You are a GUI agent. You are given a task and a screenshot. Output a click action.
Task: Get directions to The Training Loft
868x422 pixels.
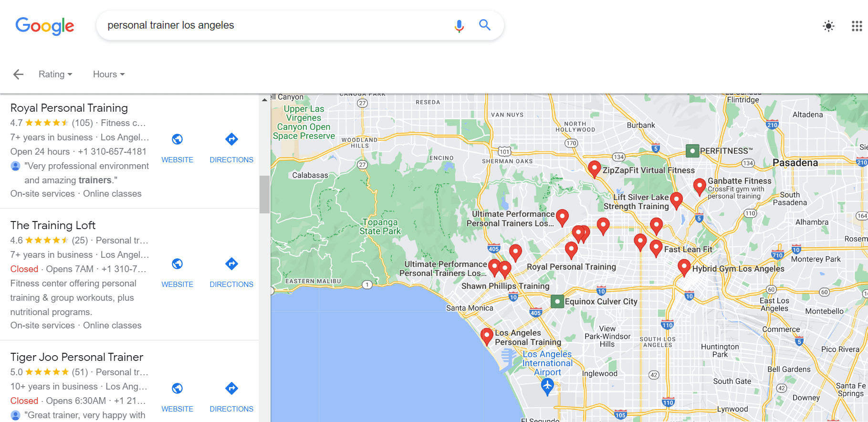pyautogui.click(x=231, y=264)
